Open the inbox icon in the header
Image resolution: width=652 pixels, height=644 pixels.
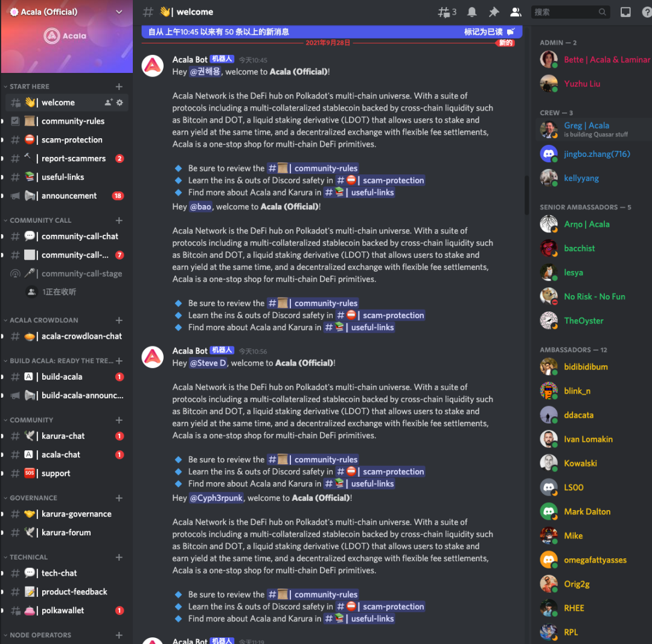pyautogui.click(x=625, y=12)
